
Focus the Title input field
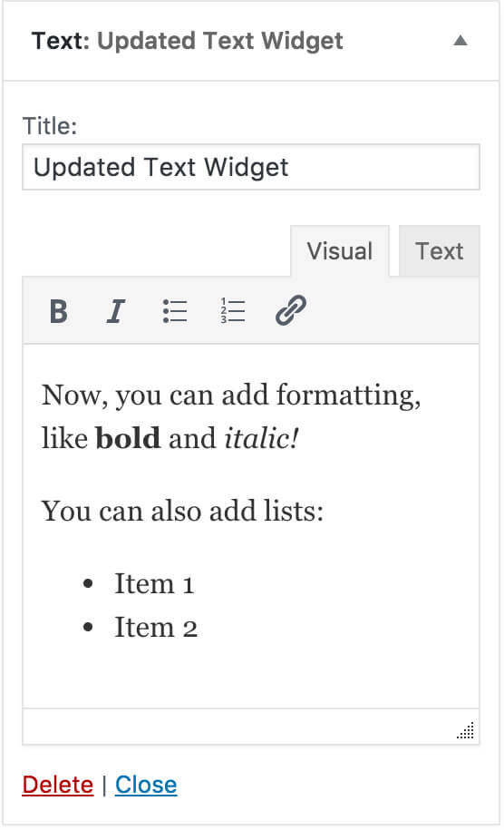click(x=251, y=167)
